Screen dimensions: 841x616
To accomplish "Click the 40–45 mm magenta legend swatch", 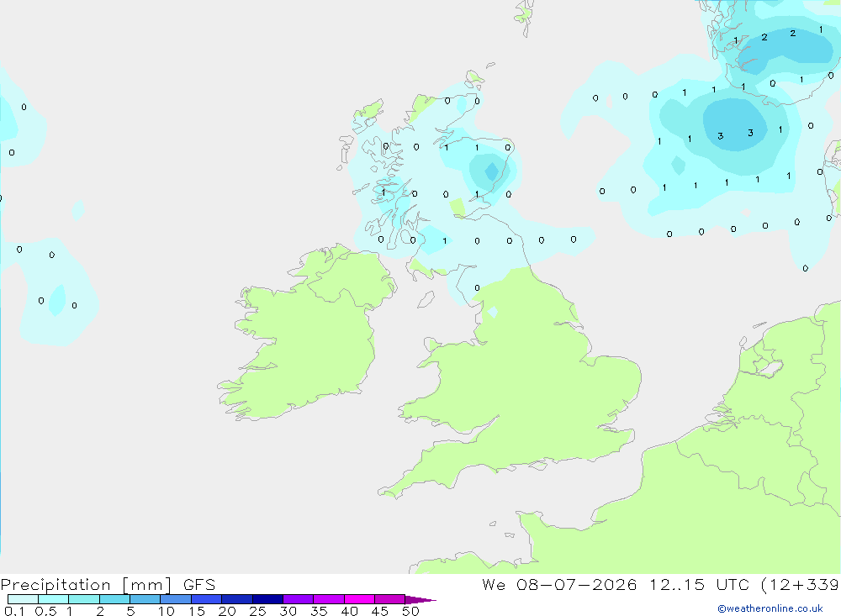I will (x=359, y=599).
